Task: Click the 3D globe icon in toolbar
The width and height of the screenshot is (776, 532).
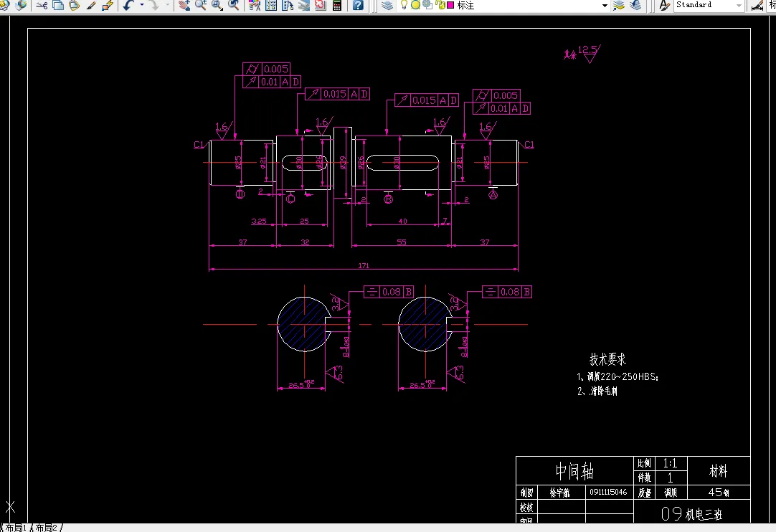Action: [x=22, y=6]
